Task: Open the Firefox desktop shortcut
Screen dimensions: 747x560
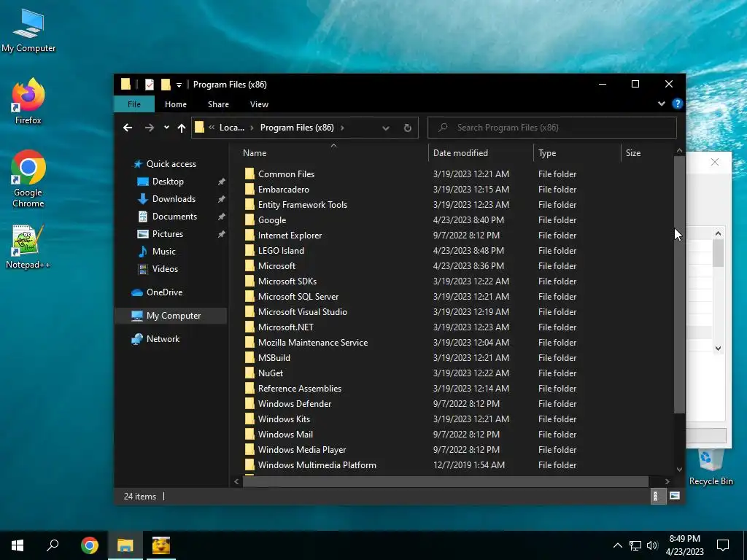Action: pyautogui.click(x=28, y=101)
